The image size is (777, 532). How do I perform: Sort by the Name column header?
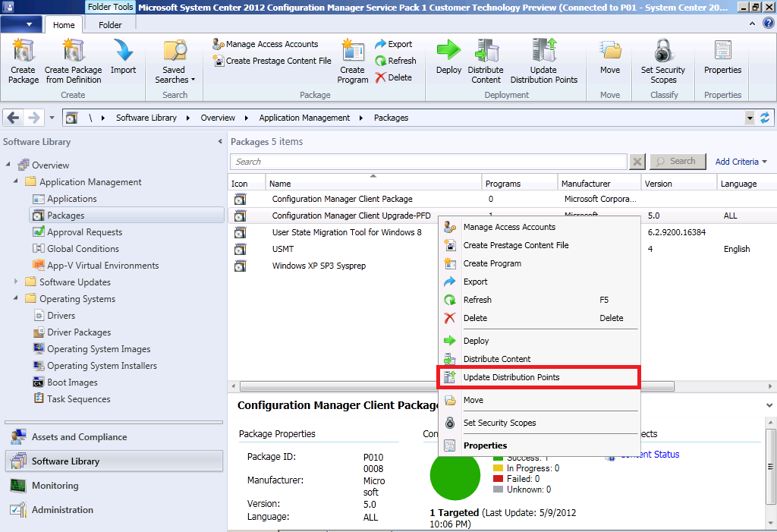[x=373, y=183]
